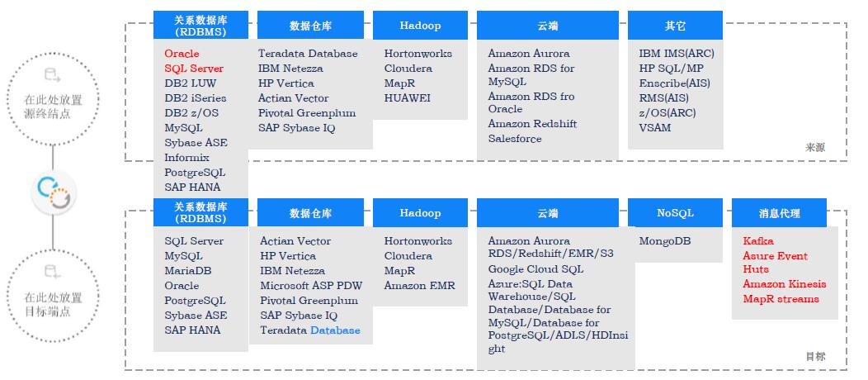The height and width of the screenshot is (380, 868).
Task: Click Google Cloud SQL in target cloud list
Action: [535, 269]
